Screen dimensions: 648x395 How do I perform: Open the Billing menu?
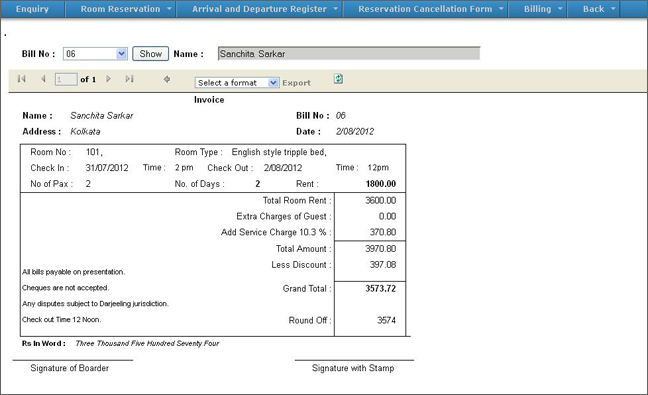coord(537,9)
